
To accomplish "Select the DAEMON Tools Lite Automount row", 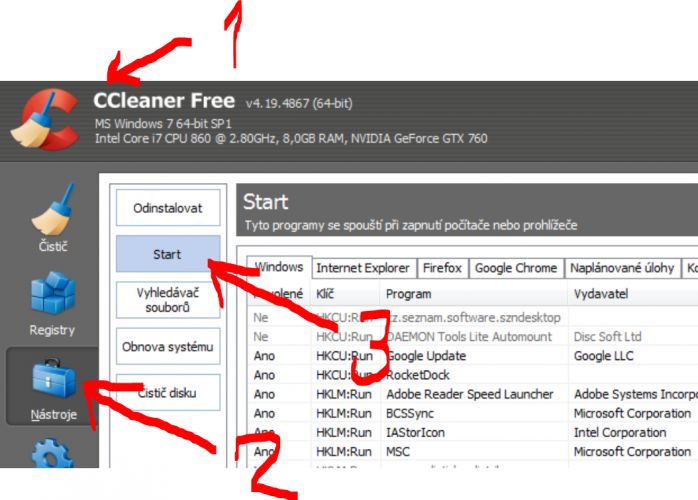I will 472,337.
